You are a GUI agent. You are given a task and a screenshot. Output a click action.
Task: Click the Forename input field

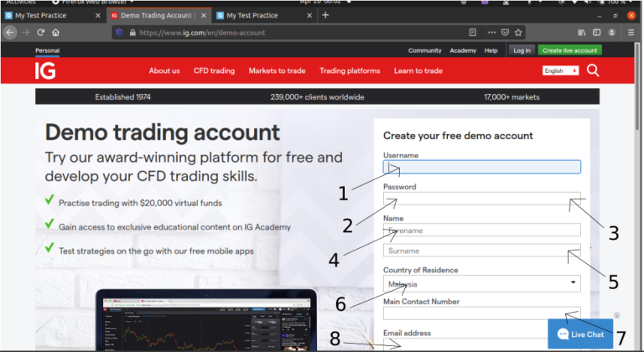pyautogui.click(x=482, y=230)
